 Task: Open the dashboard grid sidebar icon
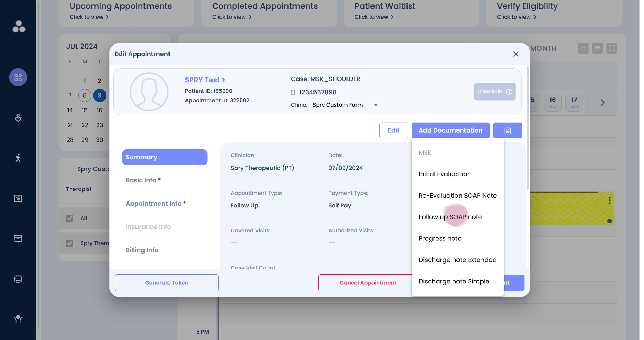click(18, 77)
